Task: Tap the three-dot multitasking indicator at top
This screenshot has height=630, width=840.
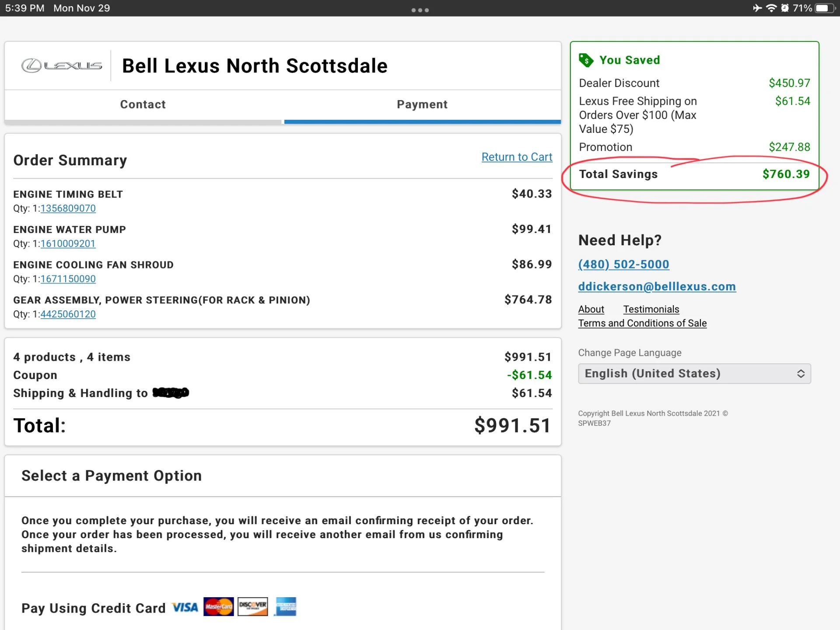Action: [420, 10]
